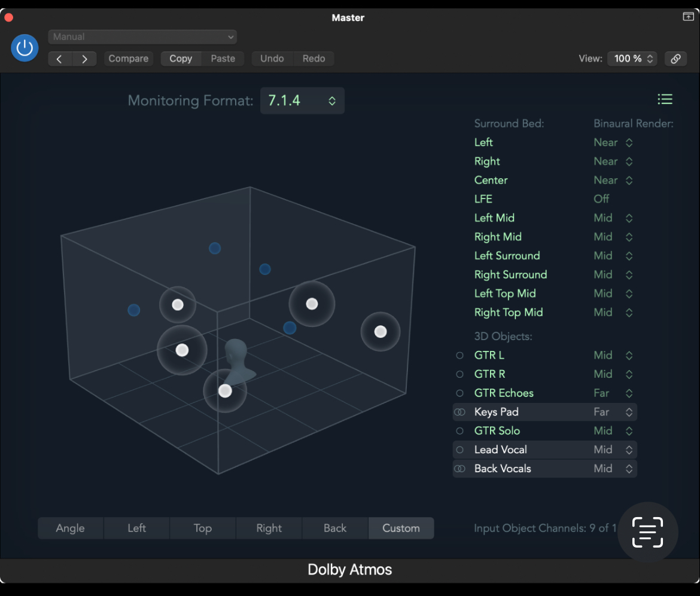Close the Master plug-in window
700x596 pixels.
click(9, 17)
